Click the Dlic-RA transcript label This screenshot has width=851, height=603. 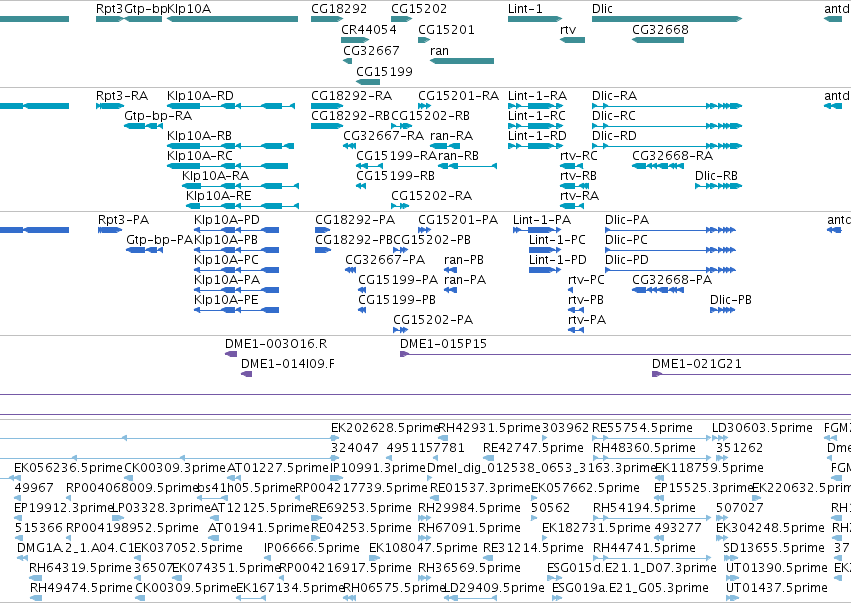pyautogui.click(x=614, y=96)
